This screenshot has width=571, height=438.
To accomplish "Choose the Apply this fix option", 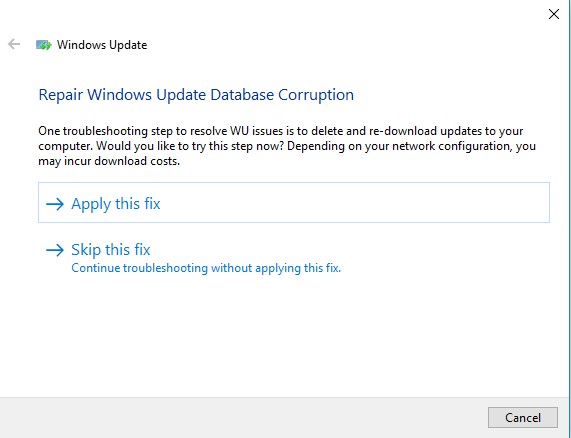I will coord(294,202).
